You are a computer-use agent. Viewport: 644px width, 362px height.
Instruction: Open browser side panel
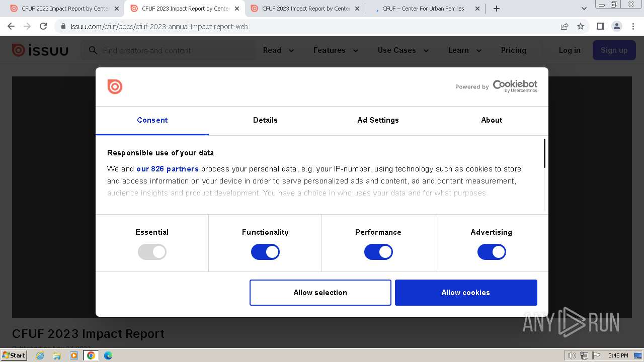point(600,26)
